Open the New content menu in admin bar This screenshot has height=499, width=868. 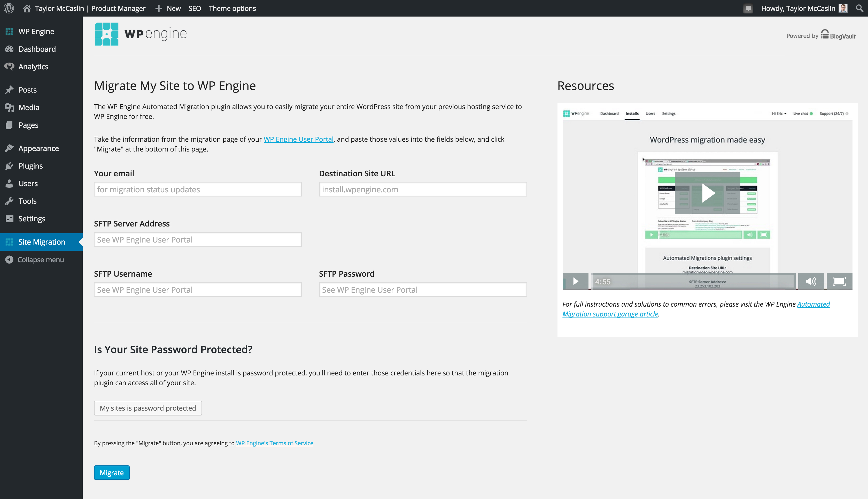tap(168, 8)
